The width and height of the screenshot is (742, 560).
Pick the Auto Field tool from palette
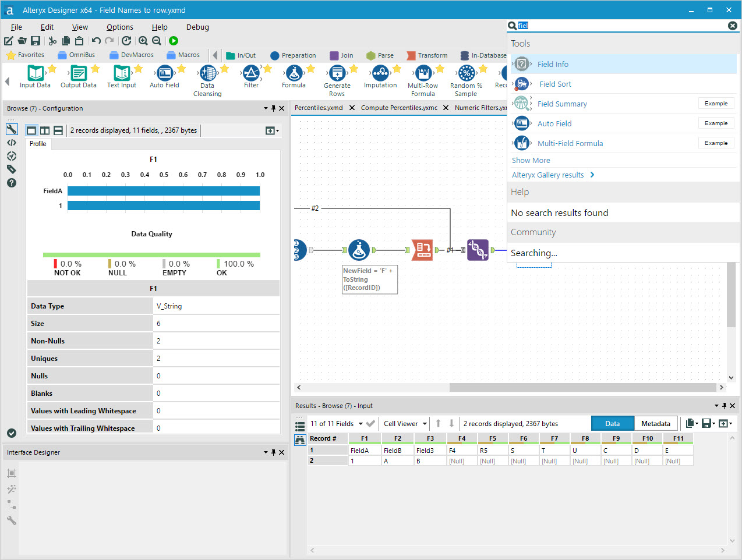point(164,76)
